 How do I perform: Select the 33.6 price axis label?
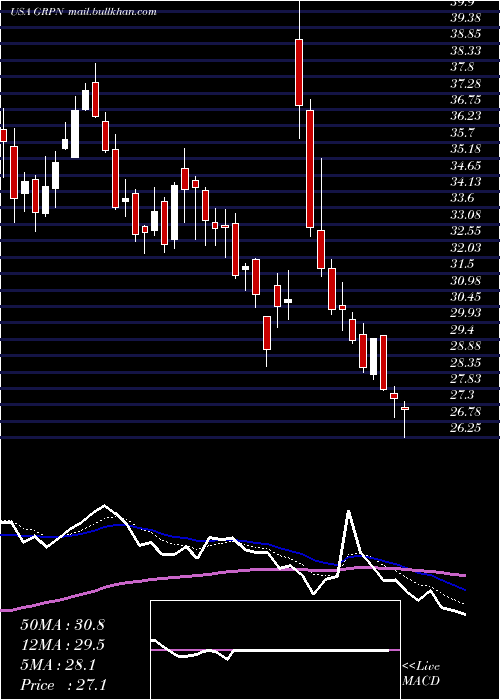pyautogui.click(x=462, y=198)
